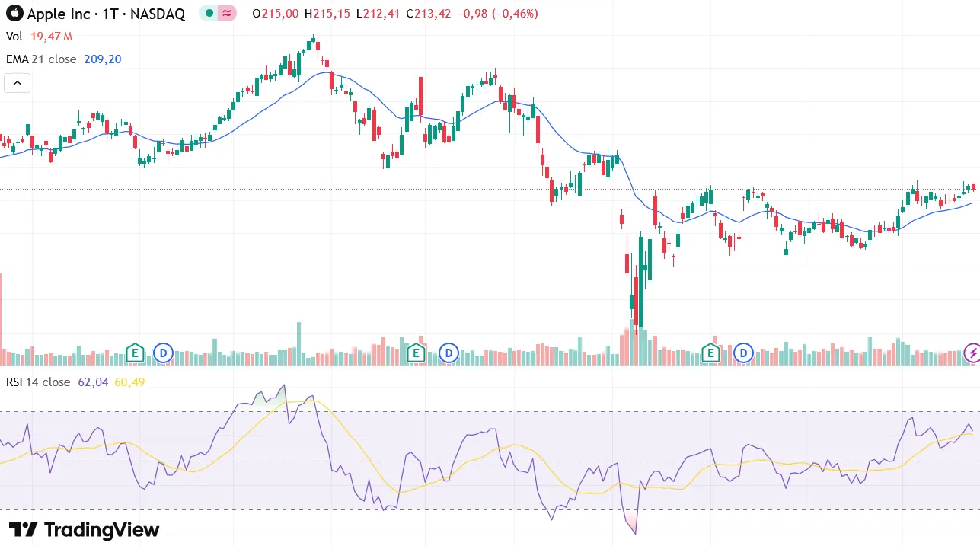Click the RSI 14 close indicator label
The image size is (980, 546).
click(38, 382)
